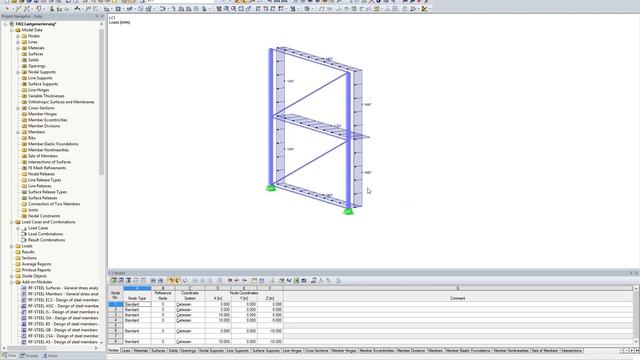640x360 pixels.
Task: Open the Views tab of the navigator
Action: (50, 356)
